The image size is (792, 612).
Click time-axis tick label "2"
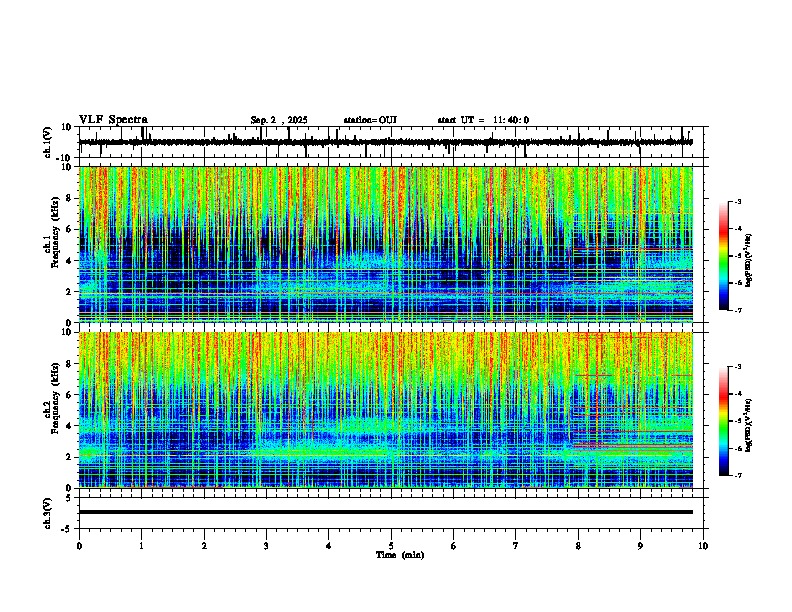pos(204,546)
